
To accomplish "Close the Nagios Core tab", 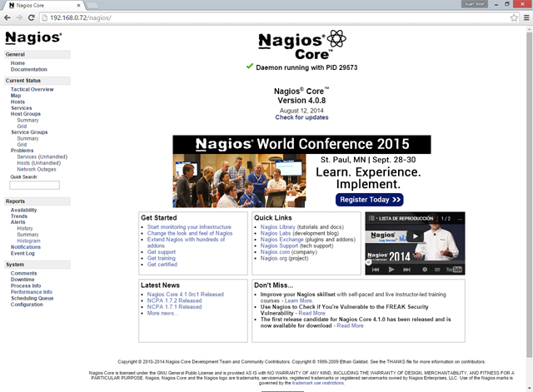I will 78,6.
